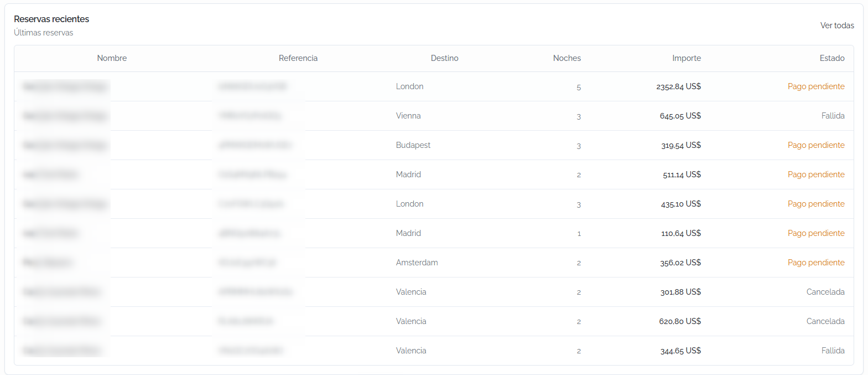This screenshot has height=375, width=868.
Task: Click the Destino column header
Action: point(445,58)
